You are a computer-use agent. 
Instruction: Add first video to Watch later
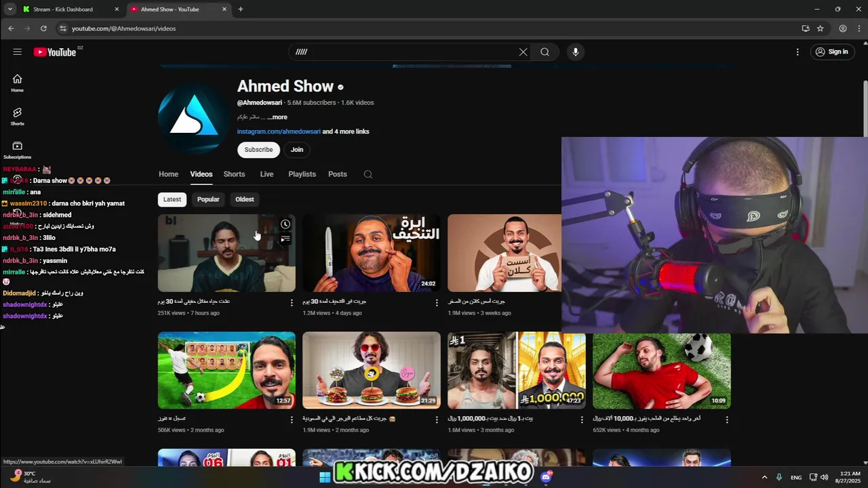pyautogui.click(x=285, y=224)
